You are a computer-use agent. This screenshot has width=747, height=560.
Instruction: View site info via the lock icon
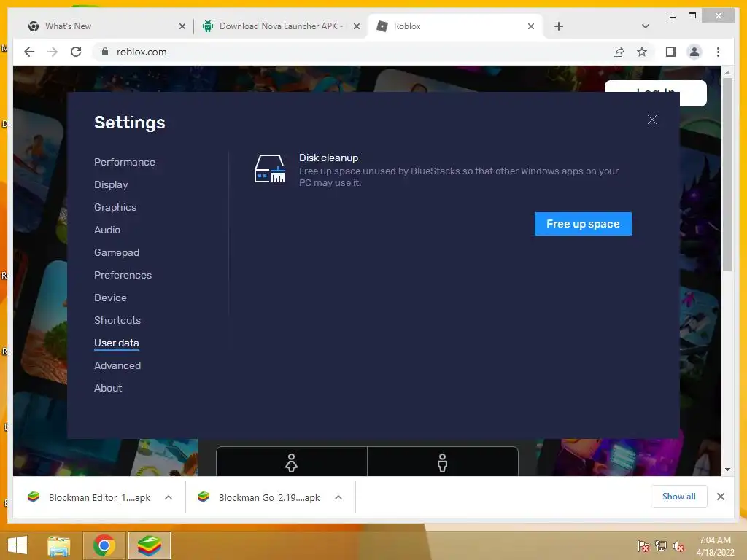(x=105, y=52)
